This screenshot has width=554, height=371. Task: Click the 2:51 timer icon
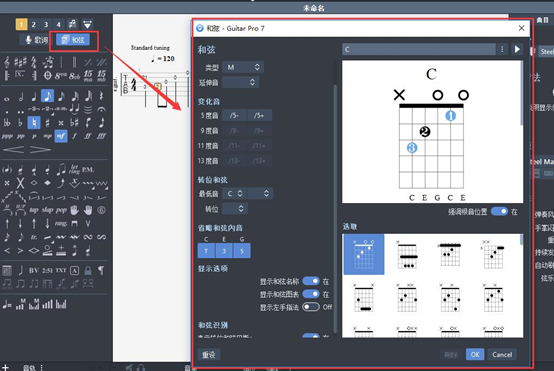(47, 271)
